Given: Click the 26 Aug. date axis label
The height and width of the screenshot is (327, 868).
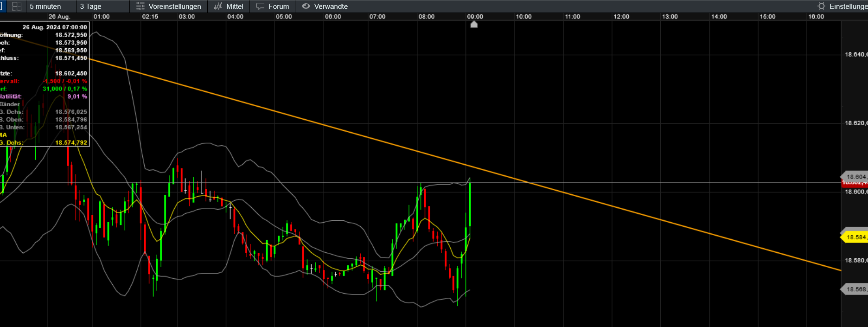Looking at the screenshot, I should click(x=59, y=16).
